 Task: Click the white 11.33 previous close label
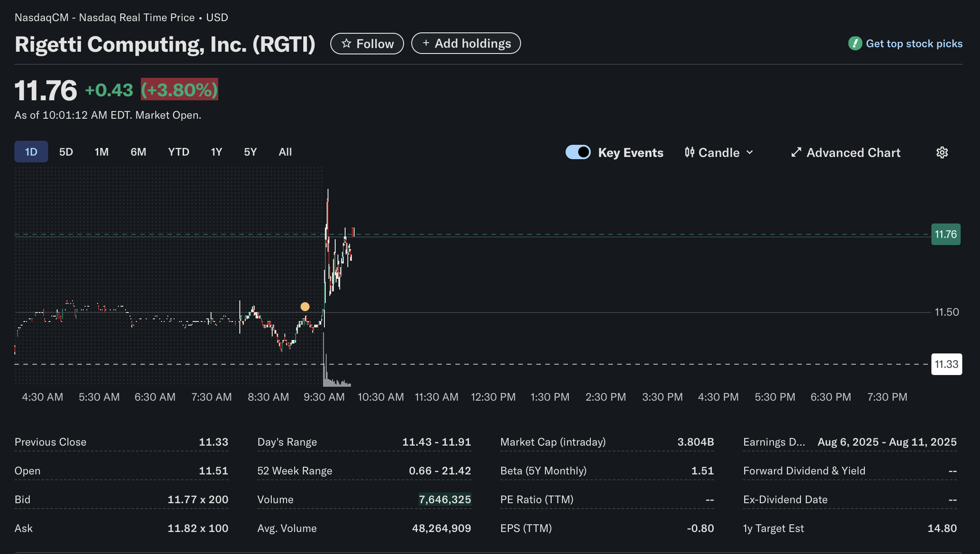(x=947, y=364)
